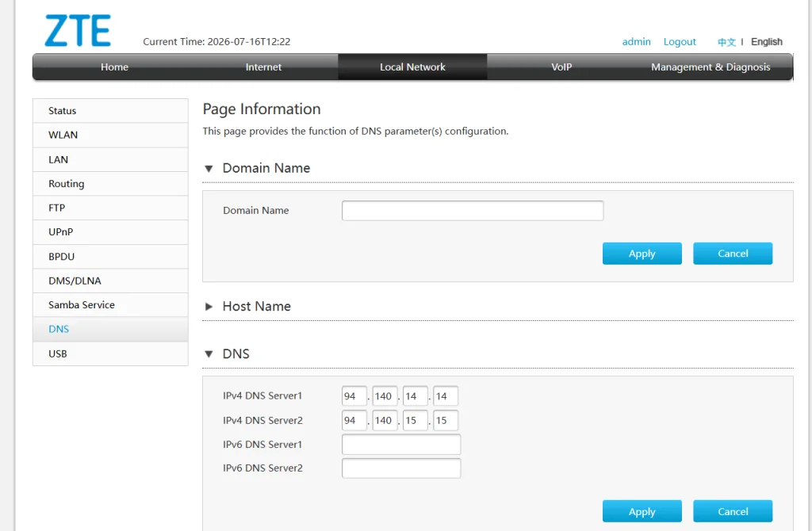812x531 pixels.
Task: Cancel the DNS server changes
Action: pyautogui.click(x=732, y=511)
